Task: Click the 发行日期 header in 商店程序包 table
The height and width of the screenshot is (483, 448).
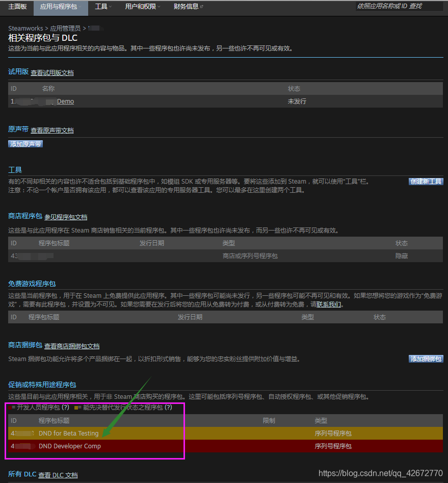Action: pyautogui.click(x=152, y=243)
